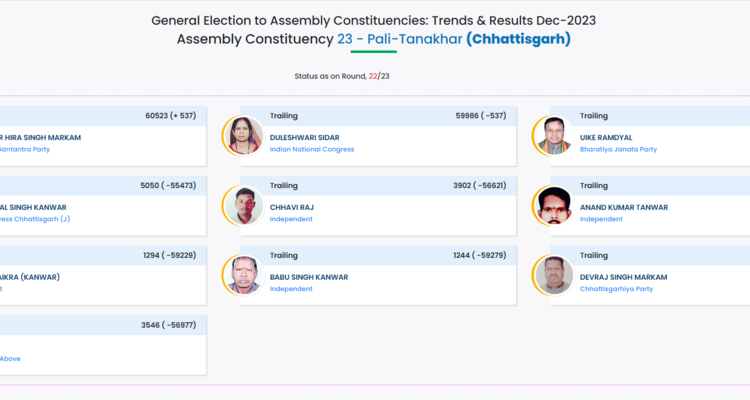Viewport: 750px width, 400px height.
Task: Click Uike Ramdyal's candidate photo
Action: pyautogui.click(x=554, y=136)
